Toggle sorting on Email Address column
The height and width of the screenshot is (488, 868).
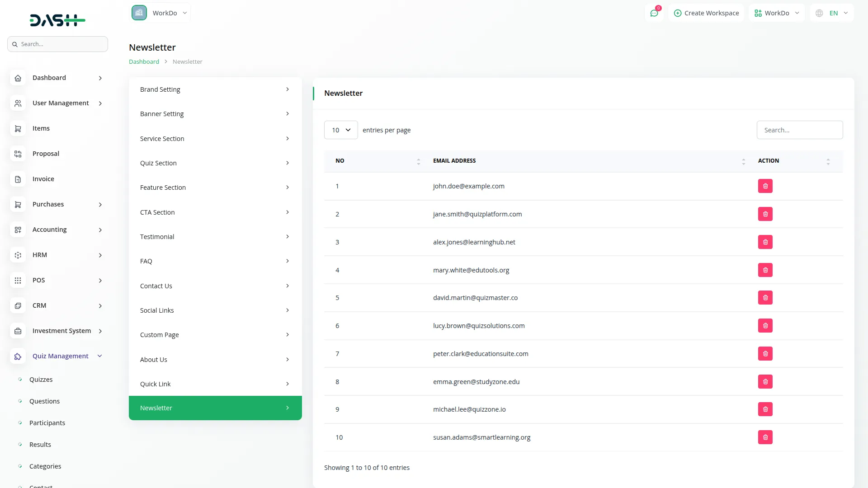(743, 161)
